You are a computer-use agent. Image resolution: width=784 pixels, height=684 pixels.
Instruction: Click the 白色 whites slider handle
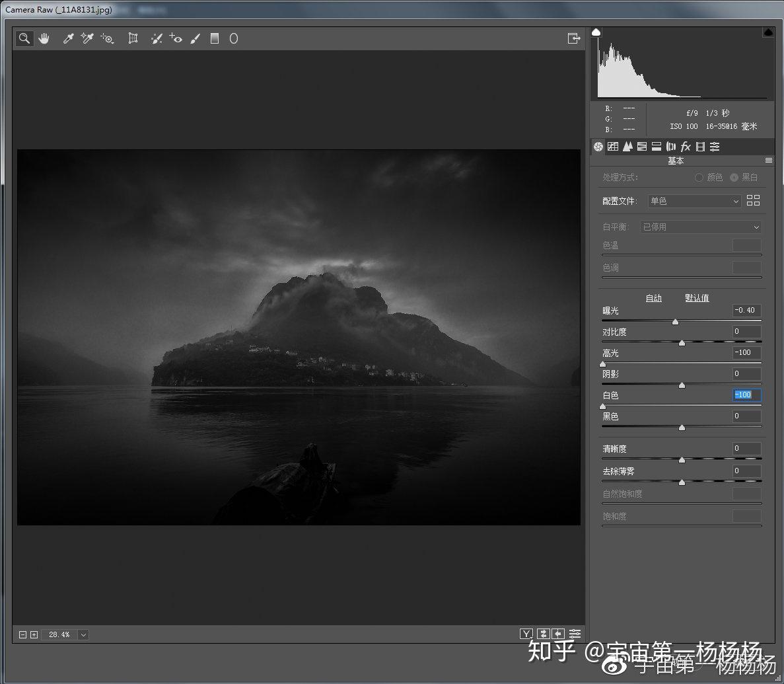tap(603, 406)
